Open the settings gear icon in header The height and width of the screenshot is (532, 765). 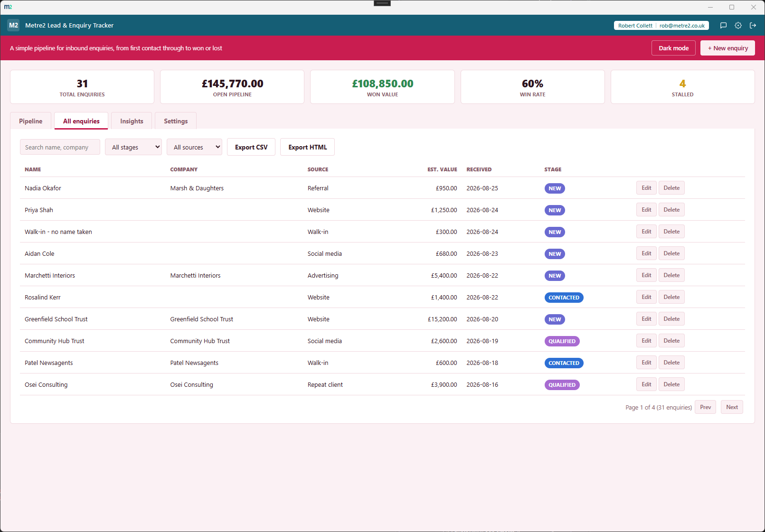pos(738,26)
